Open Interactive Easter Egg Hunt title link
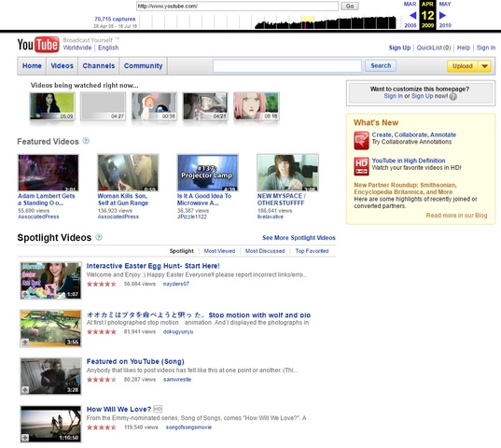Viewport: 501px width, 448px height. pos(153,266)
